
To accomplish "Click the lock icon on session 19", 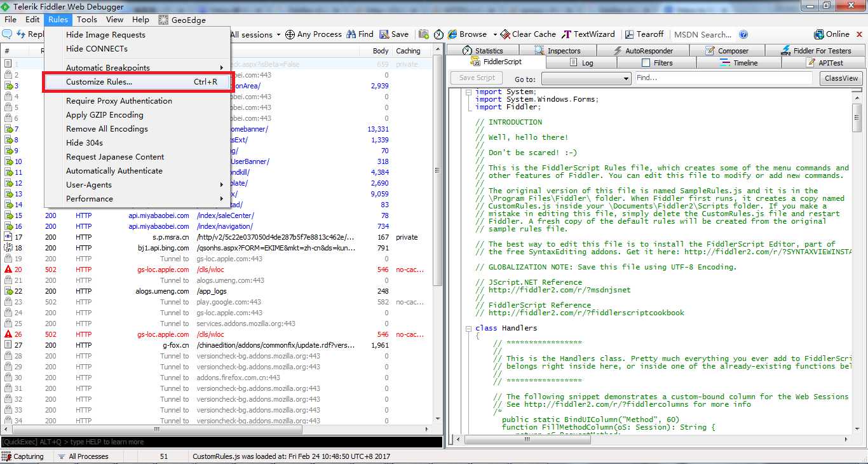I will click(x=8, y=259).
